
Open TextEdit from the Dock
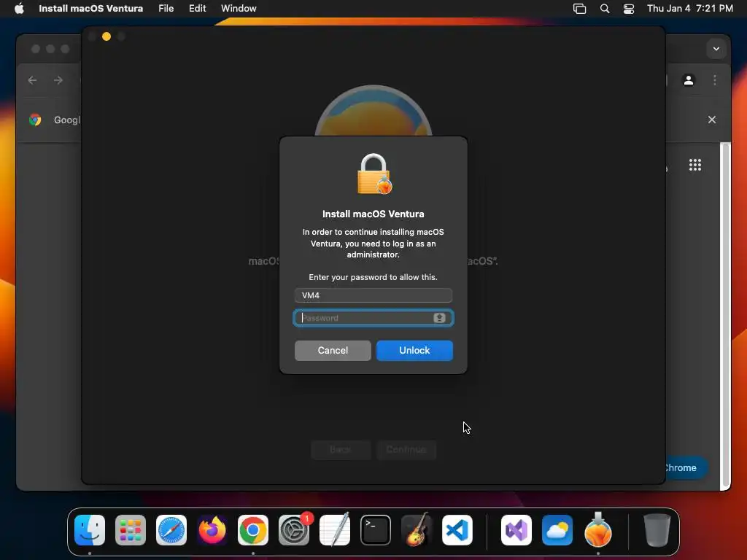click(x=335, y=529)
